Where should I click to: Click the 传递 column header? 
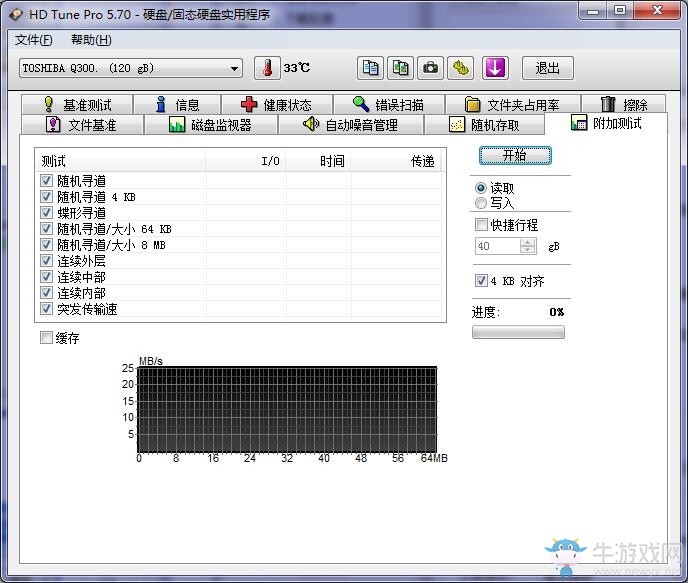pos(396,161)
